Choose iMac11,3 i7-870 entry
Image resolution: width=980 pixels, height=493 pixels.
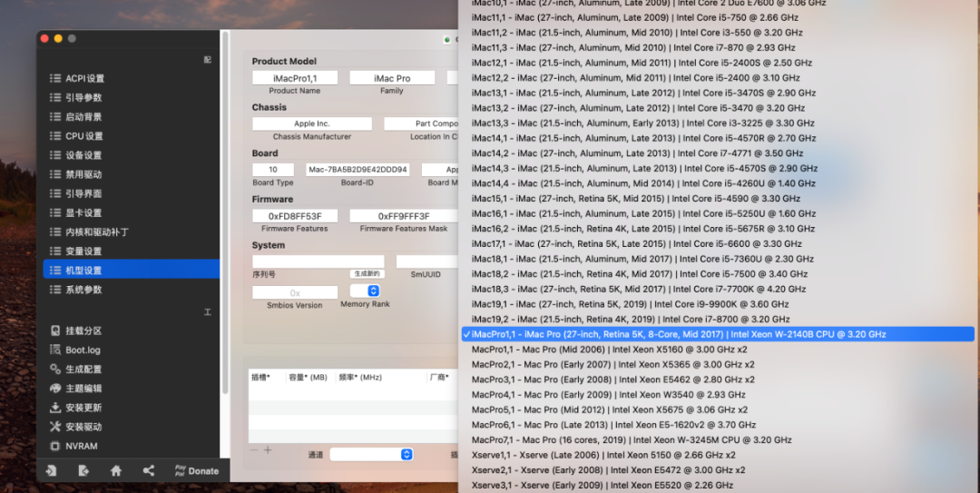coord(718,47)
